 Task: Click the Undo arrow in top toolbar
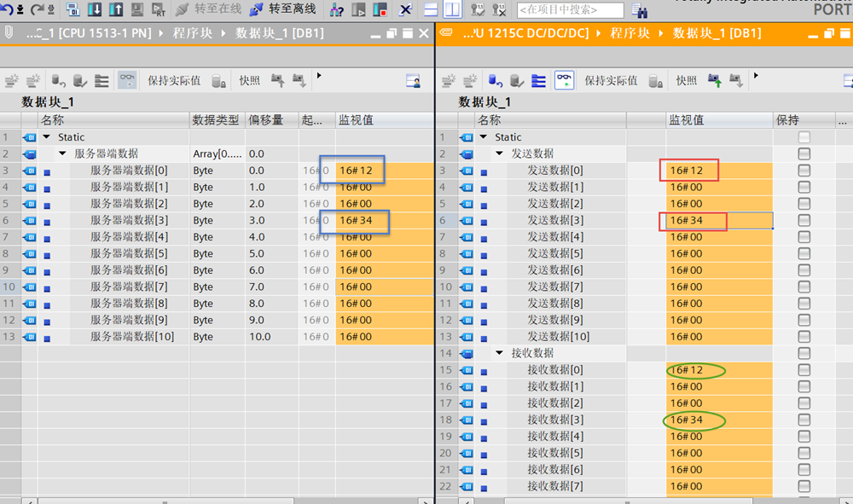(9, 10)
